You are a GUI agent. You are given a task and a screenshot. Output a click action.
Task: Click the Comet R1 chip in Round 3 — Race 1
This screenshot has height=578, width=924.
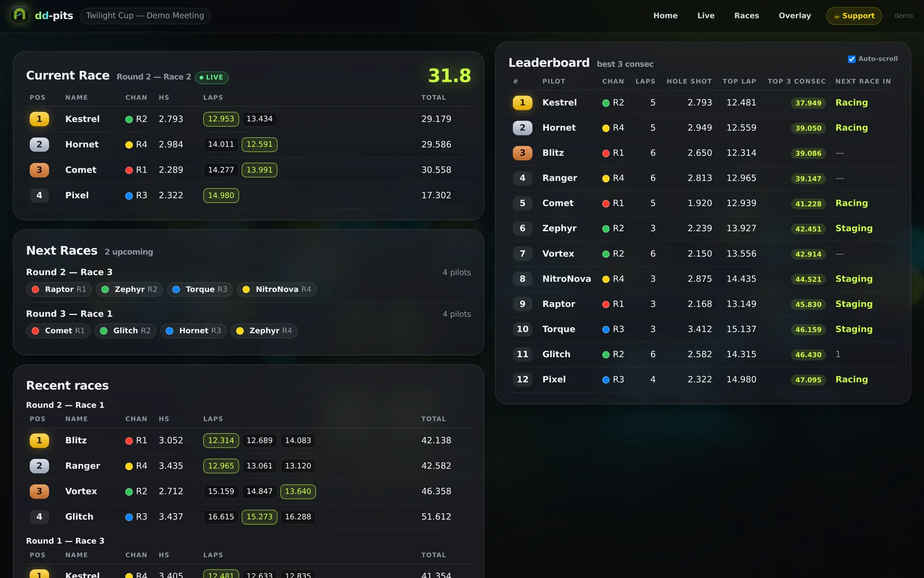tap(58, 331)
